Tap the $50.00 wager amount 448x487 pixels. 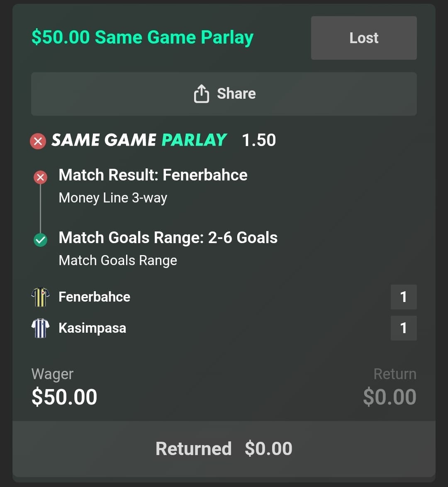(64, 397)
